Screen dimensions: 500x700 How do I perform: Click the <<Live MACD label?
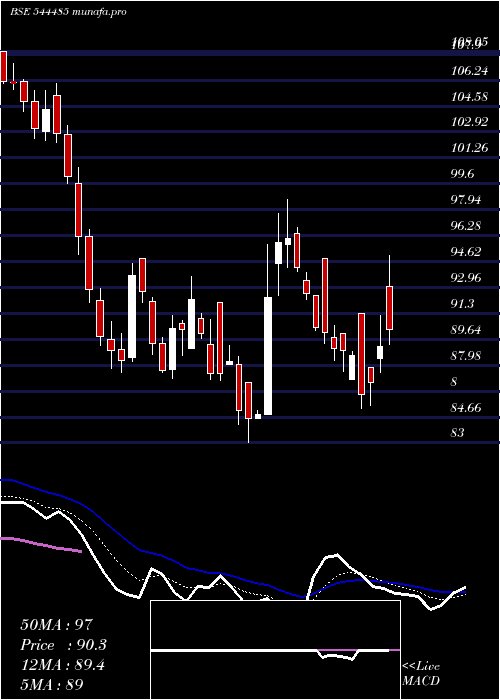pos(421,673)
